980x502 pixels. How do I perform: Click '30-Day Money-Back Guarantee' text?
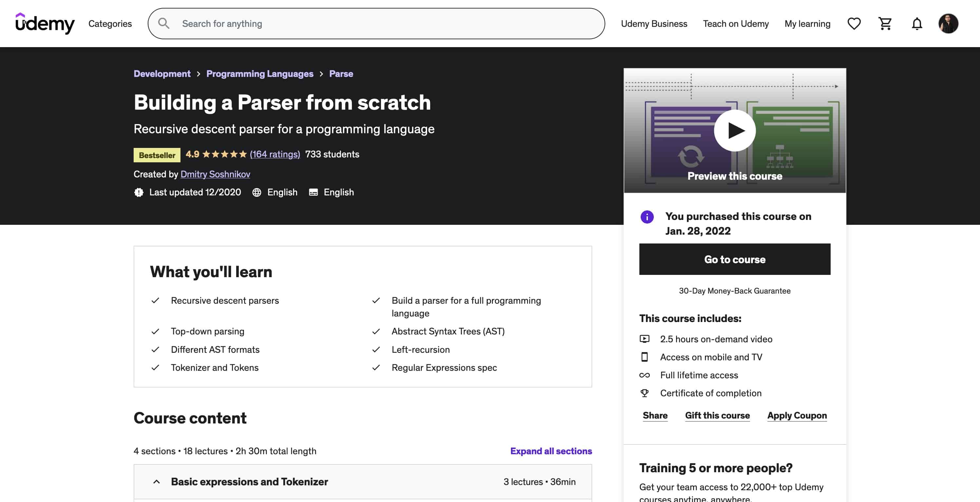point(735,291)
